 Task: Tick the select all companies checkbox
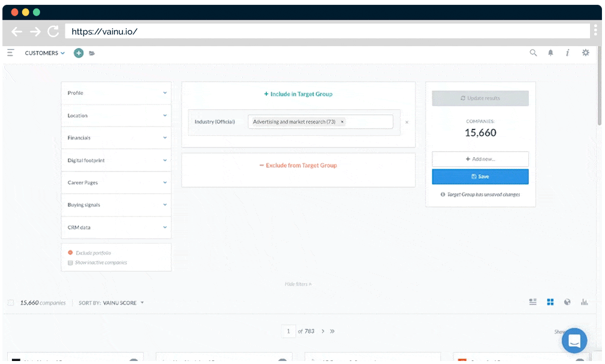click(x=11, y=303)
